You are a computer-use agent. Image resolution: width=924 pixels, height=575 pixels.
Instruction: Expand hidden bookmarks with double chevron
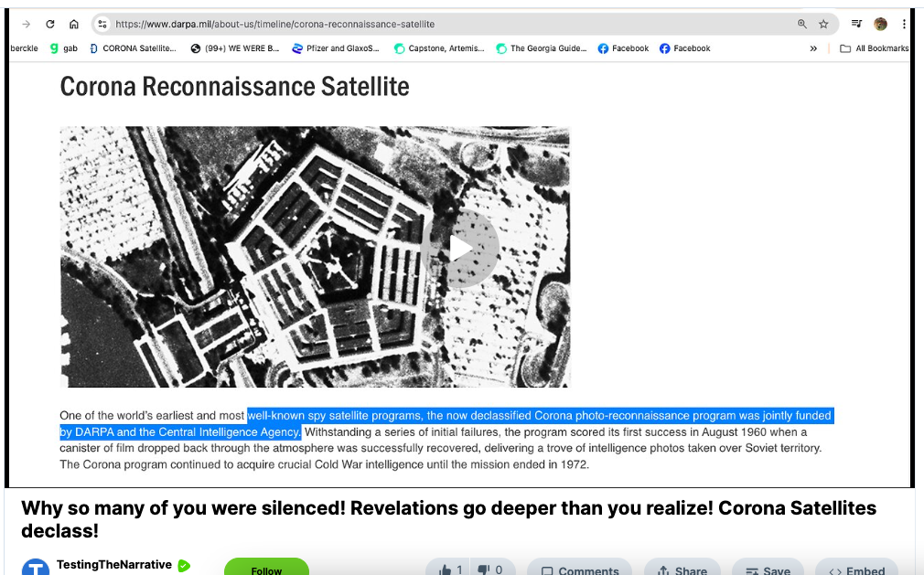pyautogui.click(x=813, y=48)
